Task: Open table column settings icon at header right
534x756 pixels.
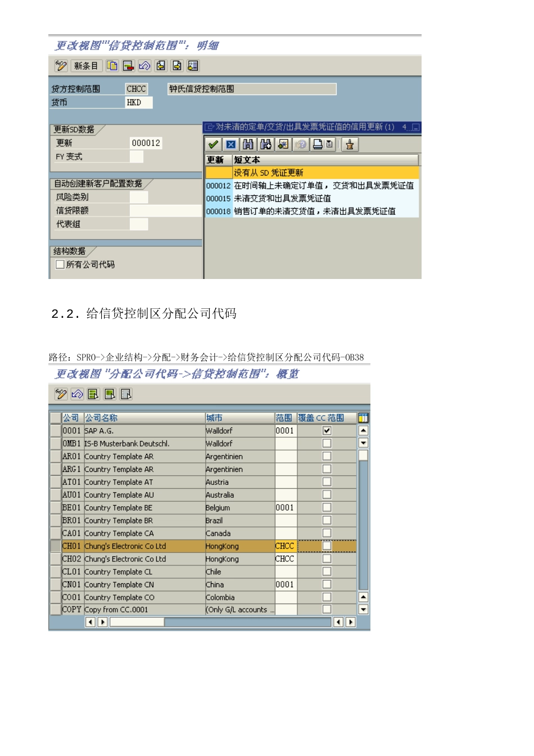Action: 363,418
